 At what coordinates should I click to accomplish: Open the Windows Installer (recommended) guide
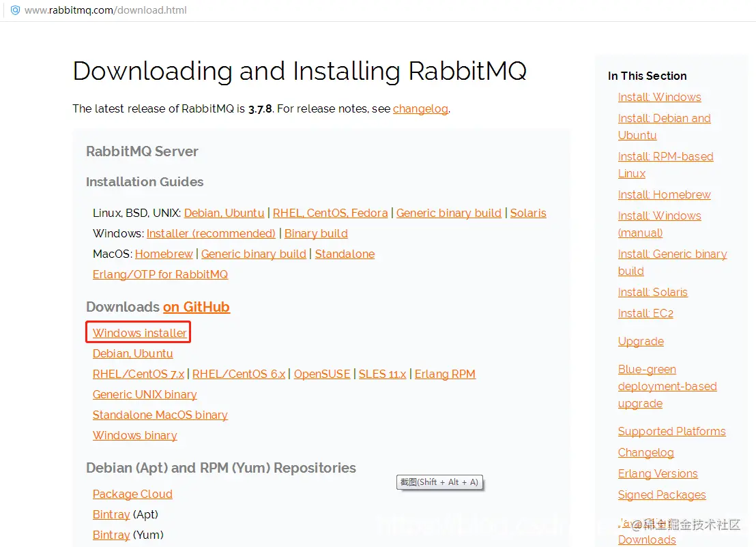(212, 233)
